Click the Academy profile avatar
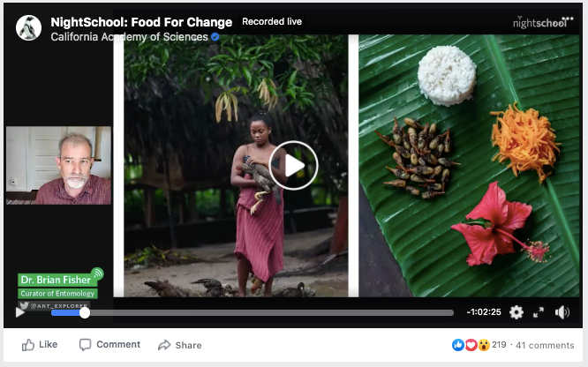Screen dimensions: 588x367 coord(29,28)
